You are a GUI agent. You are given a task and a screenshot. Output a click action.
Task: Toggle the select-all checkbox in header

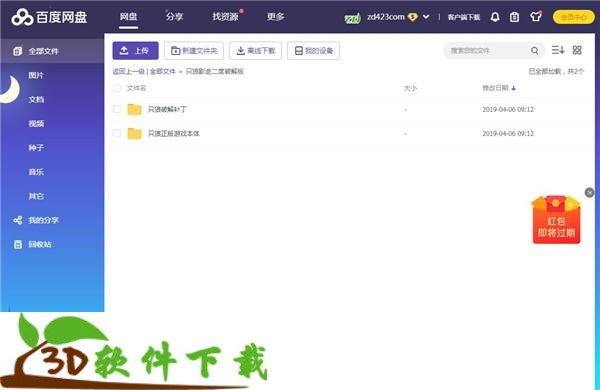tap(117, 88)
